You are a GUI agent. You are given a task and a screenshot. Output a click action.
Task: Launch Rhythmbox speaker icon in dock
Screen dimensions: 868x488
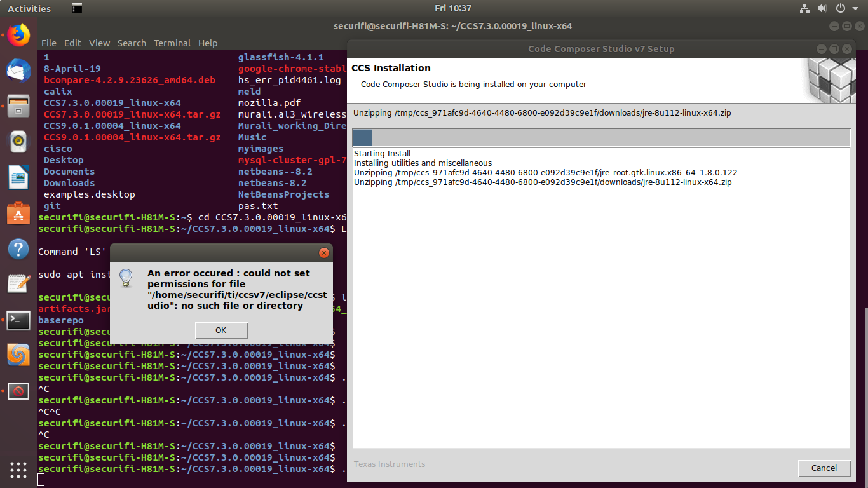(x=18, y=141)
